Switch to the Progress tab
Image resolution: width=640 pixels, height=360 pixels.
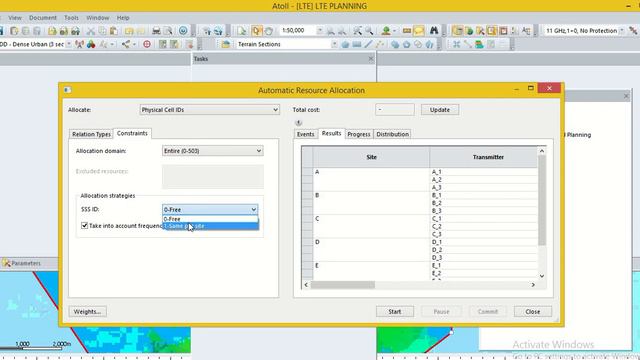[x=359, y=134]
